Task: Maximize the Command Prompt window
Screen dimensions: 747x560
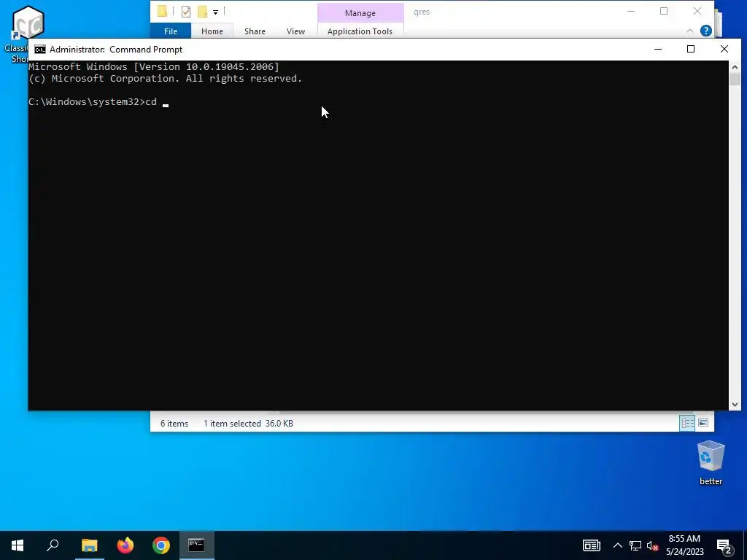Action: pyautogui.click(x=691, y=49)
